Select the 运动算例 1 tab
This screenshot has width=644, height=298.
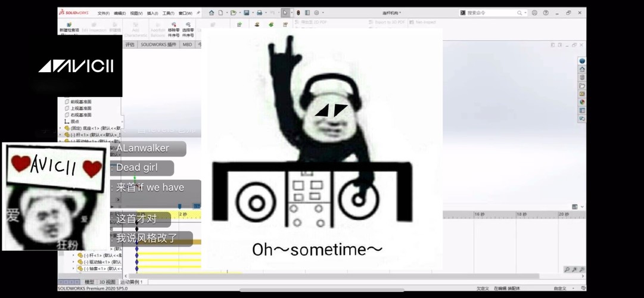click(x=132, y=282)
